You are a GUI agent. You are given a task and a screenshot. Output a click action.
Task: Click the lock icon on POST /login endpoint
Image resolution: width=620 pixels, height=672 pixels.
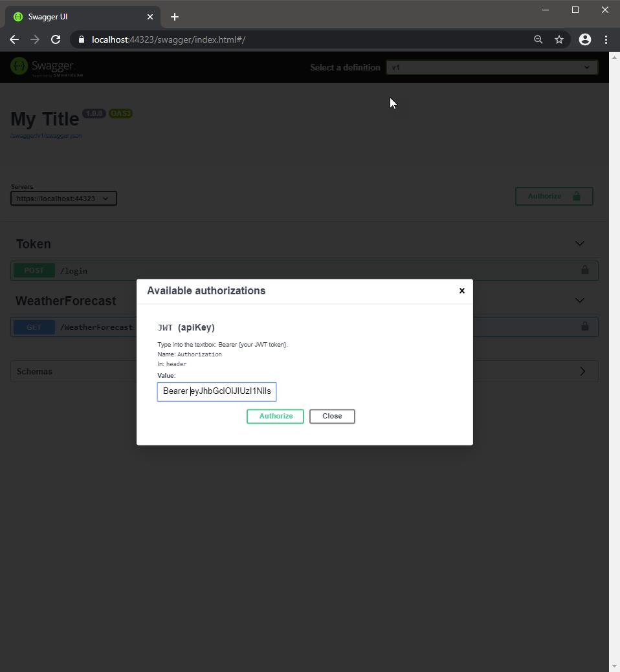click(x=584, y=270)
